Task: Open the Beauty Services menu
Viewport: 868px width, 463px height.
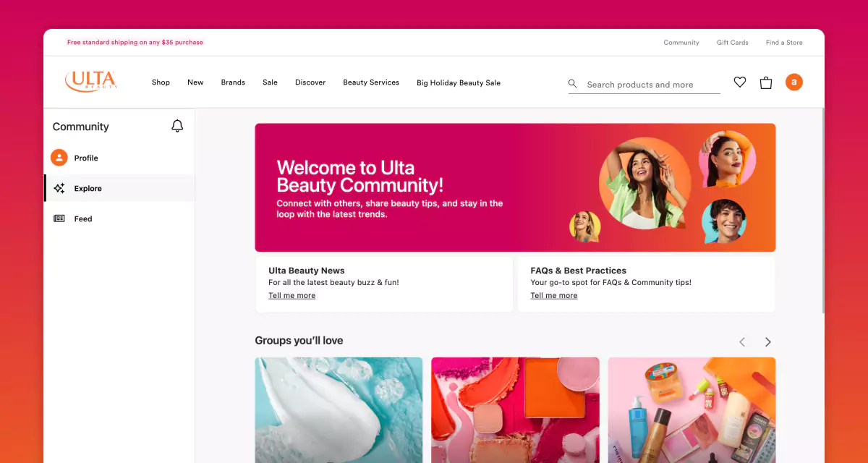Action: (x=371, y=82)
